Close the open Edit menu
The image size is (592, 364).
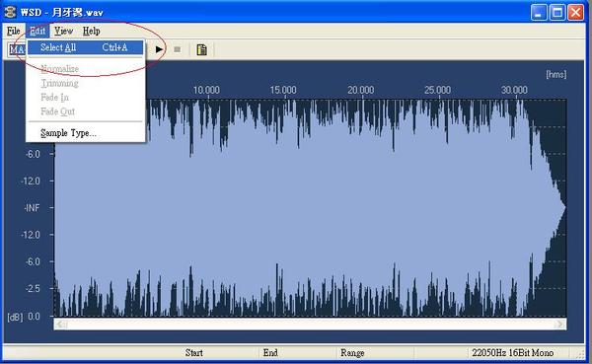tap(37, 31)
